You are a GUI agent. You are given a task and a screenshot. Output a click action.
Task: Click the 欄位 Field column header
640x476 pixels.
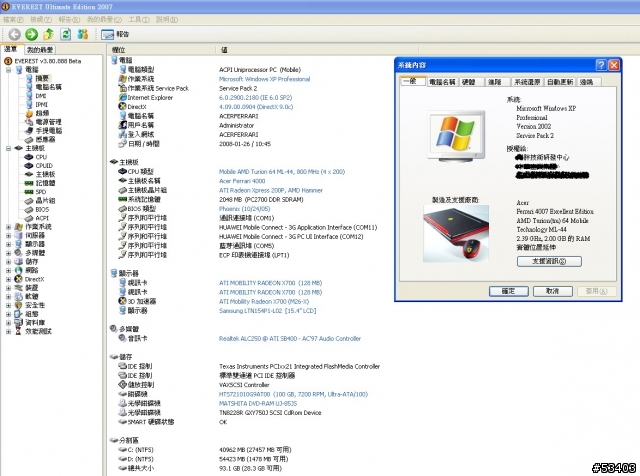(x=162, y=50)
